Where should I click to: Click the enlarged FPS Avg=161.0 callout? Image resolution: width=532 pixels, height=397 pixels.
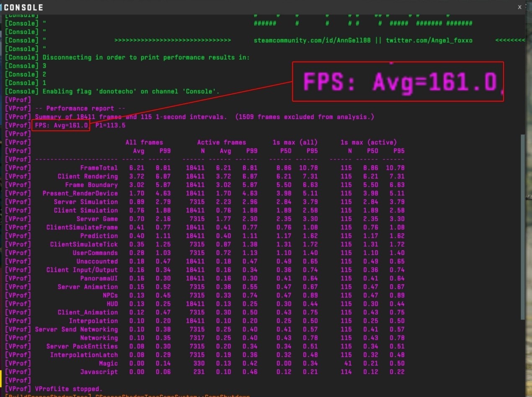pos(398,82)
